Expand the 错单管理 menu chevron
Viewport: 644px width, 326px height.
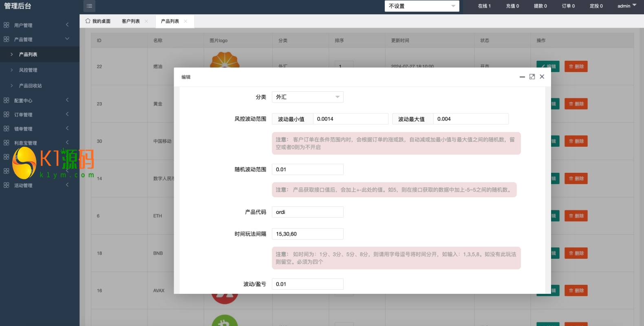(x=67, y=128)
